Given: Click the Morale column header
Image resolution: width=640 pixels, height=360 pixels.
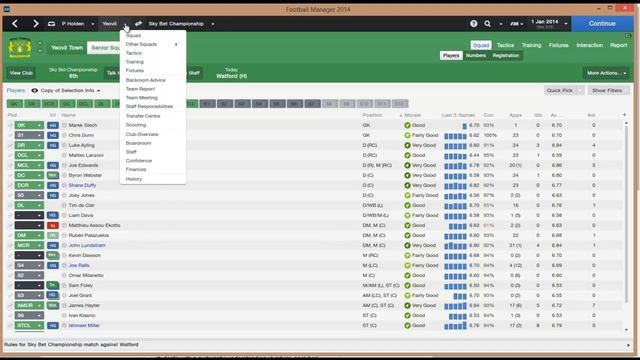Looking at the screenshot, I should 413,116.
